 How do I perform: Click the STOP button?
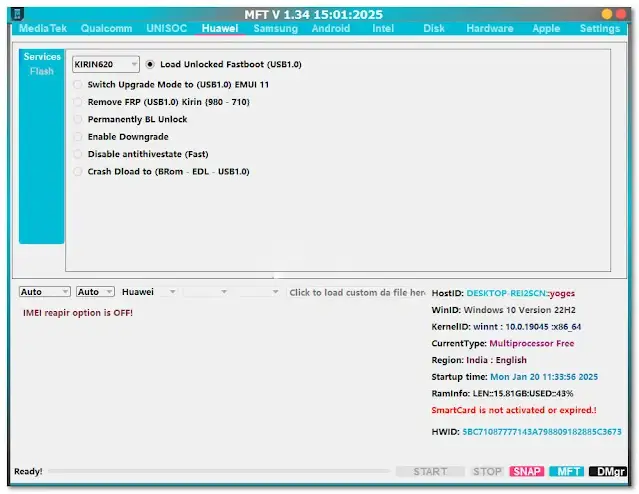point(487,472)
